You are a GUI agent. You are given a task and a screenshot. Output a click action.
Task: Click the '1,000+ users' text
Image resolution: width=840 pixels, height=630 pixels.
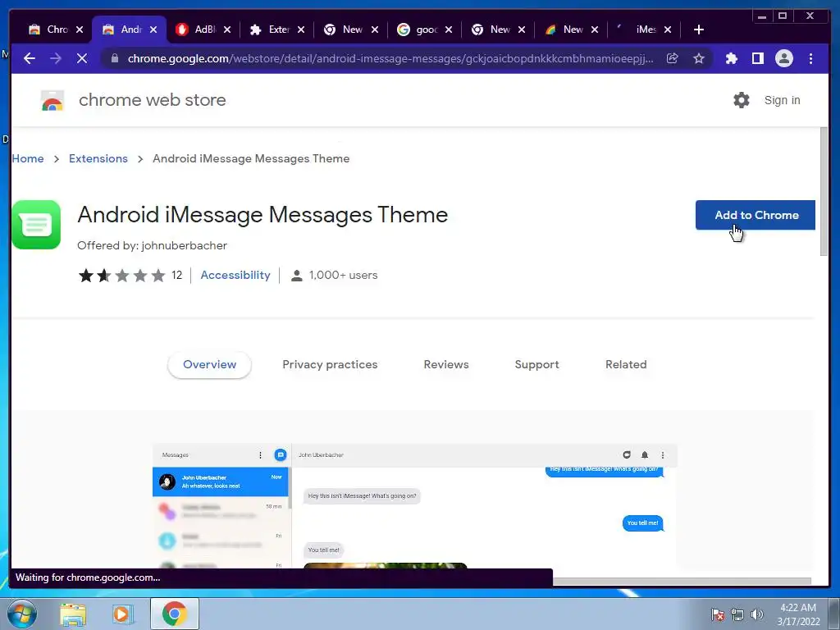coord(344,275)
